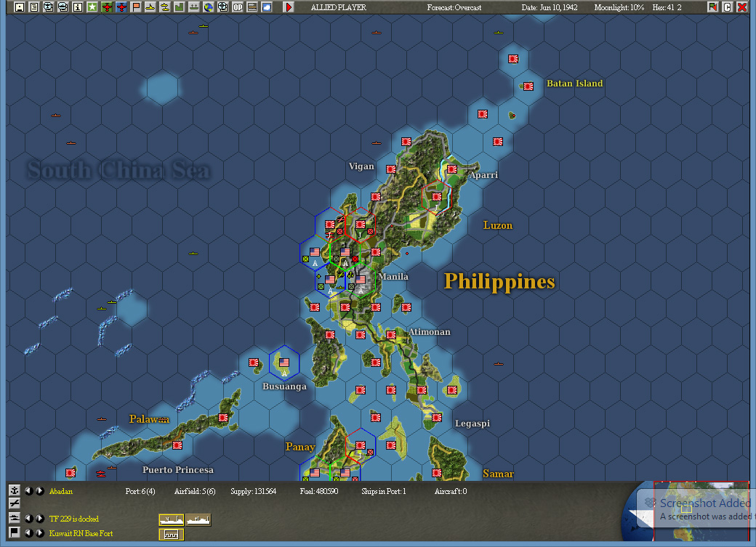
Task: Select the first highlighted ship silhouette in TF 229
Action: tap(171, 520)
